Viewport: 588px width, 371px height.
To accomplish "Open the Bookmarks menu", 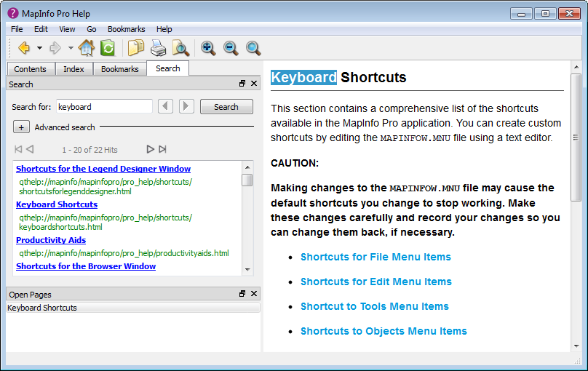I will point(127,29).
